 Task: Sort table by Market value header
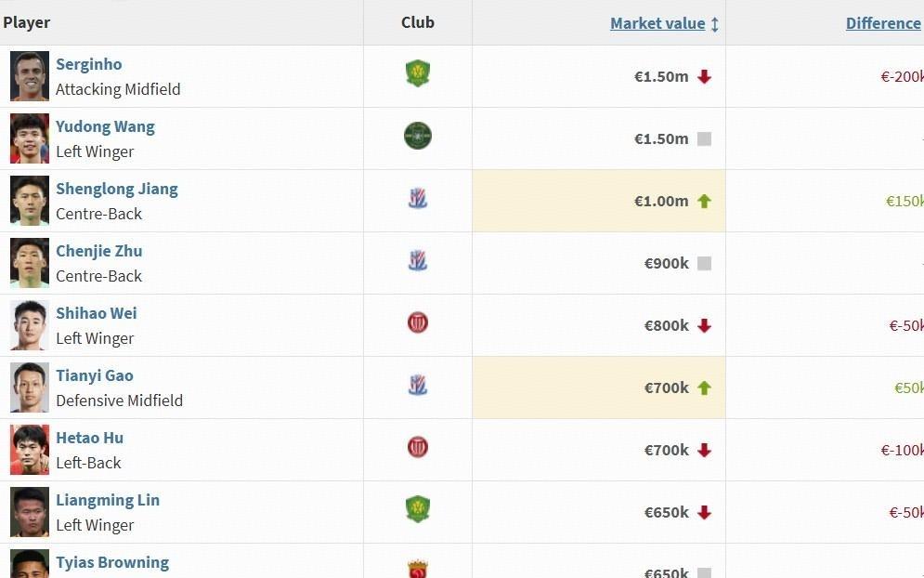[657, 23]
